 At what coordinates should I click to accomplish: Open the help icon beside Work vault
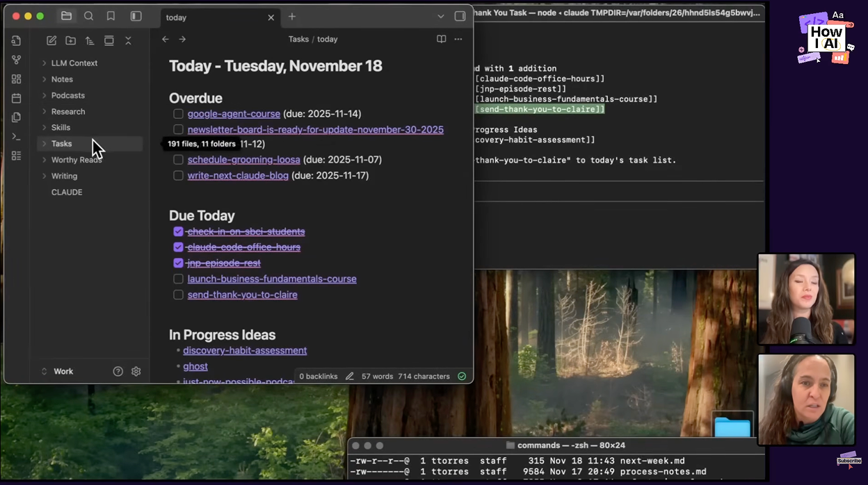pyautogui.click(x=118, y=372)
